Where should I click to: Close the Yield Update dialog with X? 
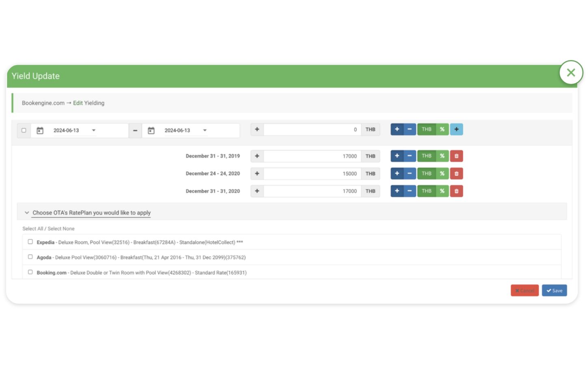tap(571, 73)
